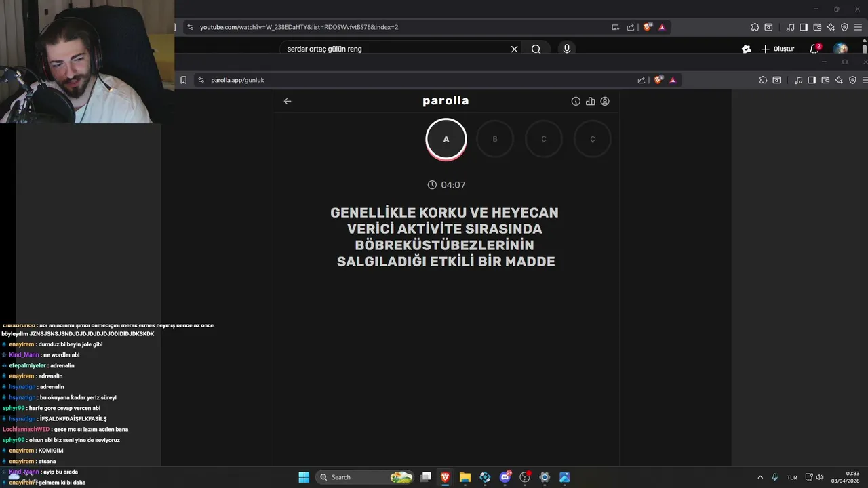
Task: Open Brave VPN shield in parolla window
Action: click(852, 80)
